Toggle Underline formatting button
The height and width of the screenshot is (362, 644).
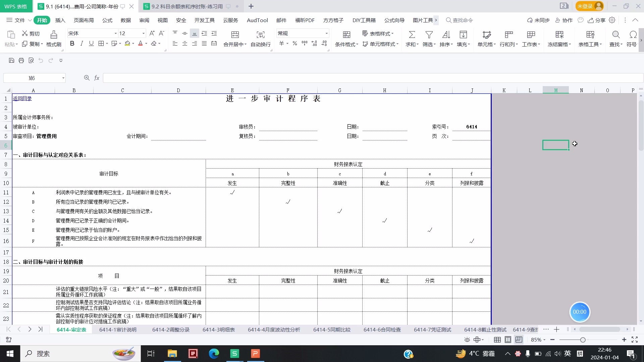click(x=91, y=43)
